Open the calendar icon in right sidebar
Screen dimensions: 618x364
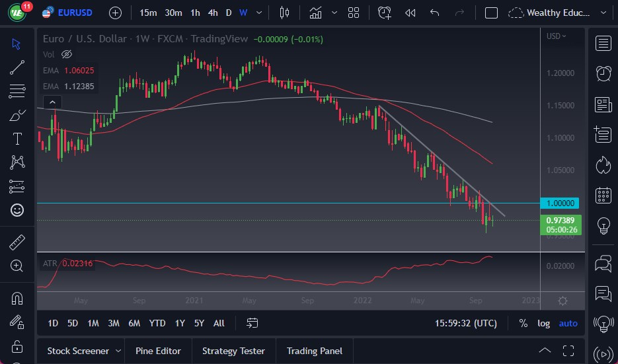pyautogui.click(x=603, y=195)
